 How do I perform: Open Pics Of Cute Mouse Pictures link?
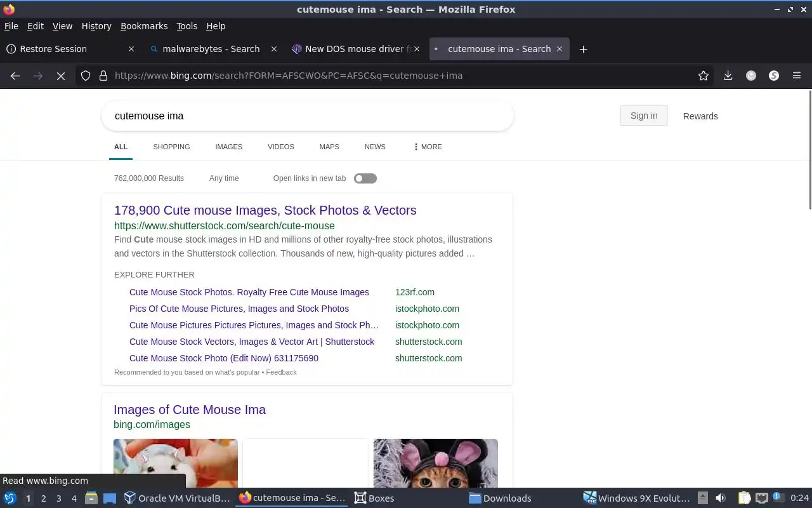pyautogui.click(x=239, y=309)
